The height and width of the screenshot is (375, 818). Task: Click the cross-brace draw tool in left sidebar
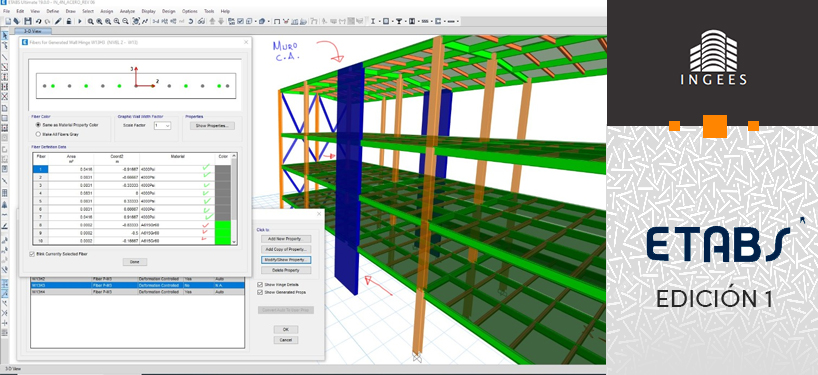5,96
